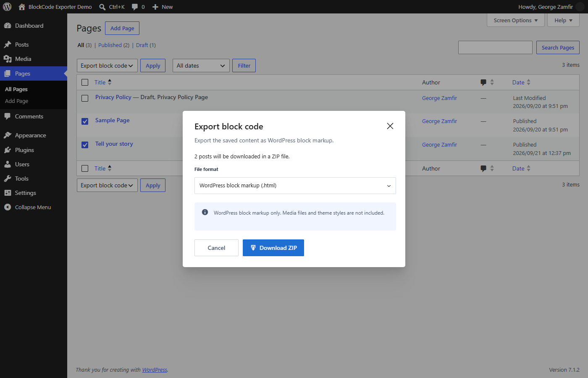588x378 pixels.
Task: Toggle the select-all checkbox in the table footer
Action: tap(85, 168)
